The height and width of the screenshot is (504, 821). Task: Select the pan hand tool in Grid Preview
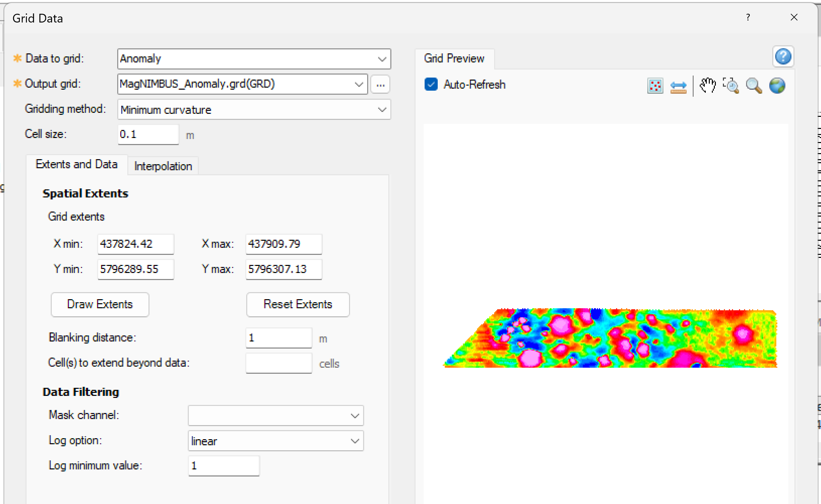tap(707, 86)
